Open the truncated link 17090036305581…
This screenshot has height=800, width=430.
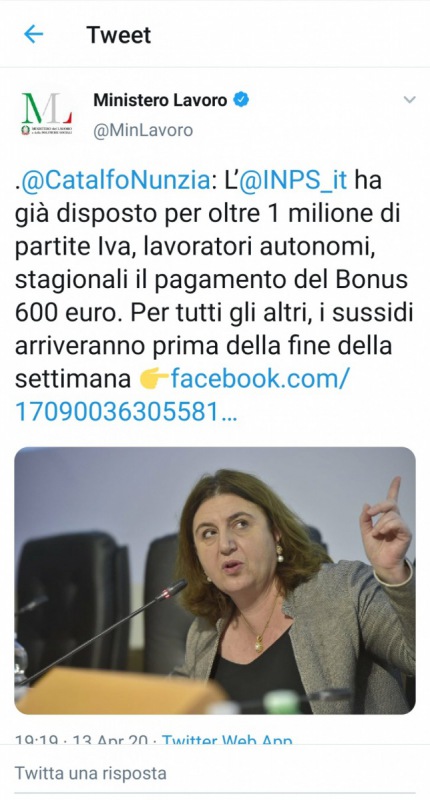coord(127,413)
